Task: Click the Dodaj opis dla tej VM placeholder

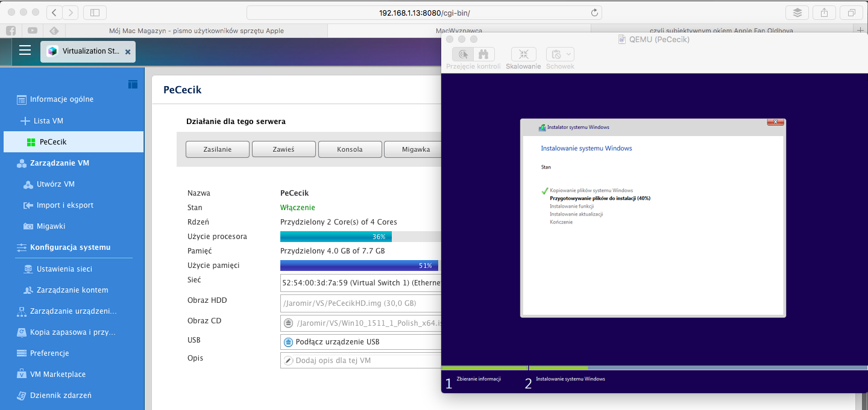Action: [x=333, y=361]
